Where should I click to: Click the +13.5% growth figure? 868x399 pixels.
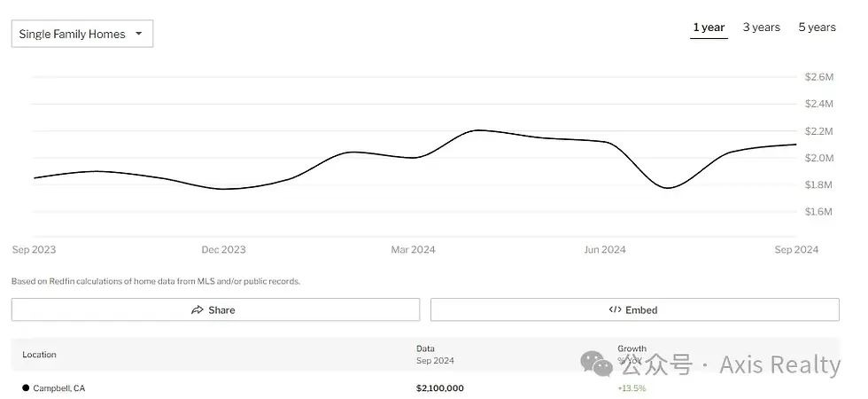coord(632,388)
